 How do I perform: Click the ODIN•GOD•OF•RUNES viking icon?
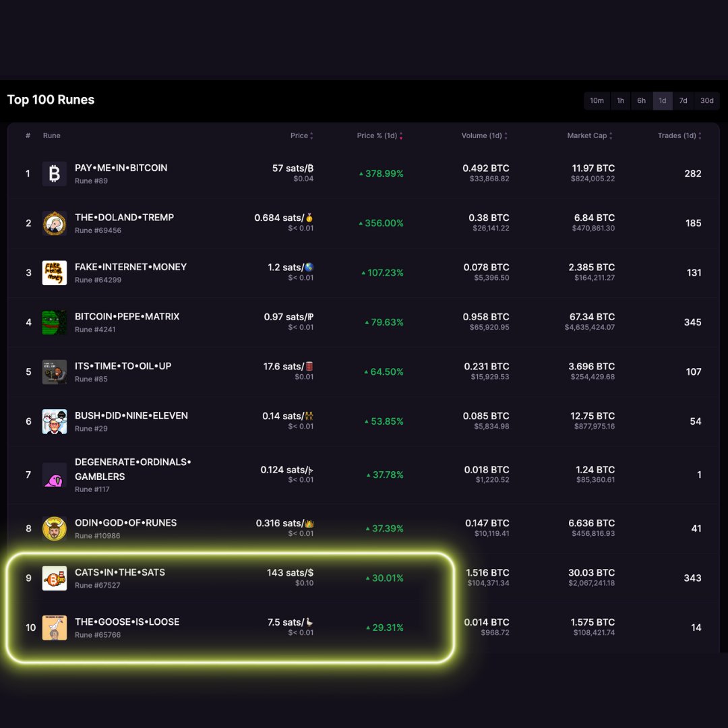(x=55, y=529)
